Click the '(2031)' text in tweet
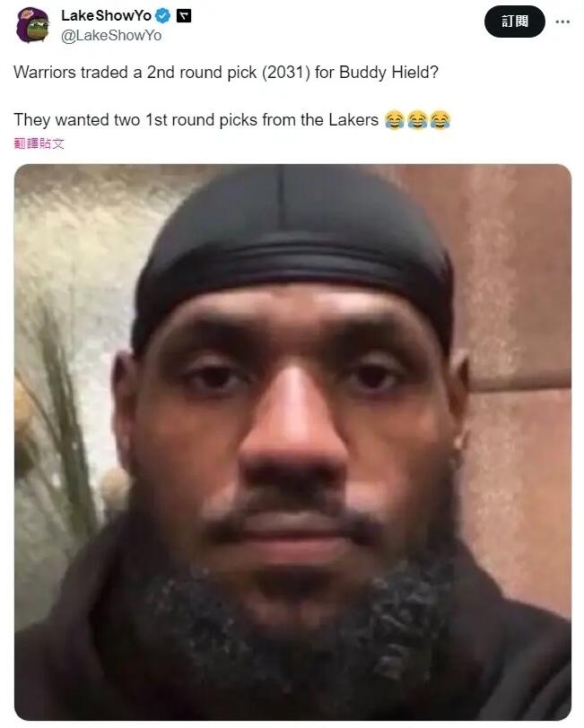This screenshot has width=584, height=728. [x=286, y=73]
